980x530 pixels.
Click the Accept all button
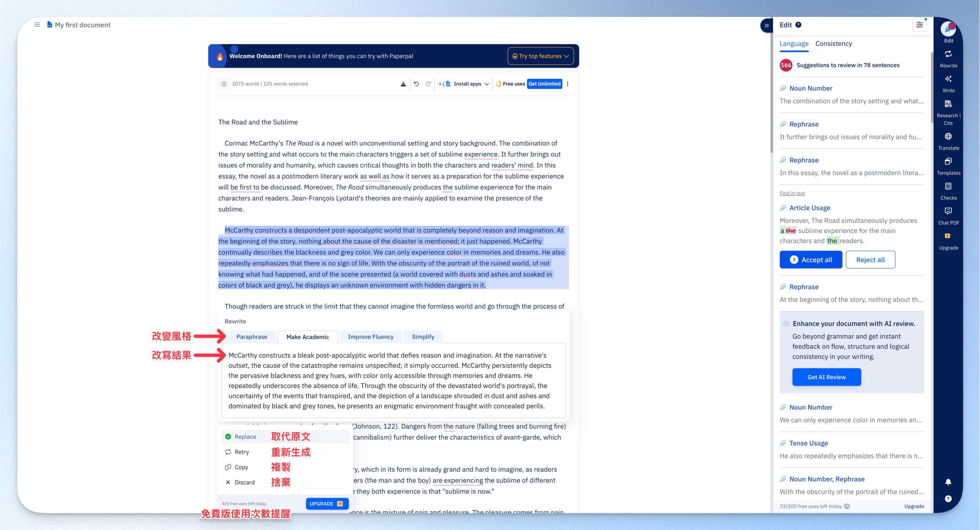[x=810, y=260]
